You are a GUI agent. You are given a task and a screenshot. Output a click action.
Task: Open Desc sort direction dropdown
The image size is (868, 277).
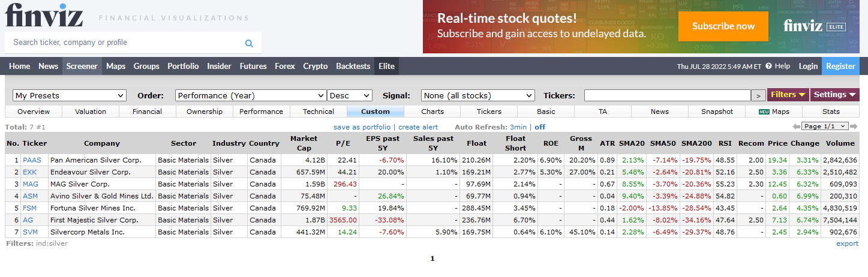pyautogui.click(x=350, y=95)
